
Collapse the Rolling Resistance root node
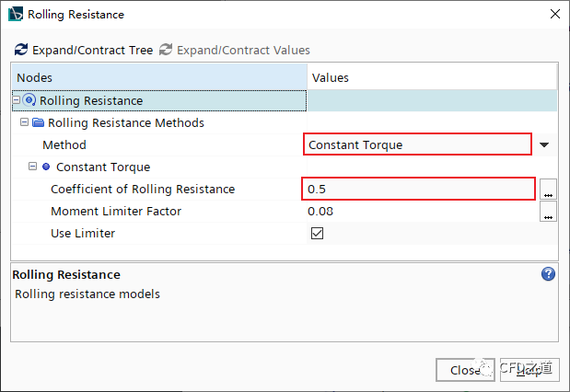pyautogui.click(x=17, y=100)
